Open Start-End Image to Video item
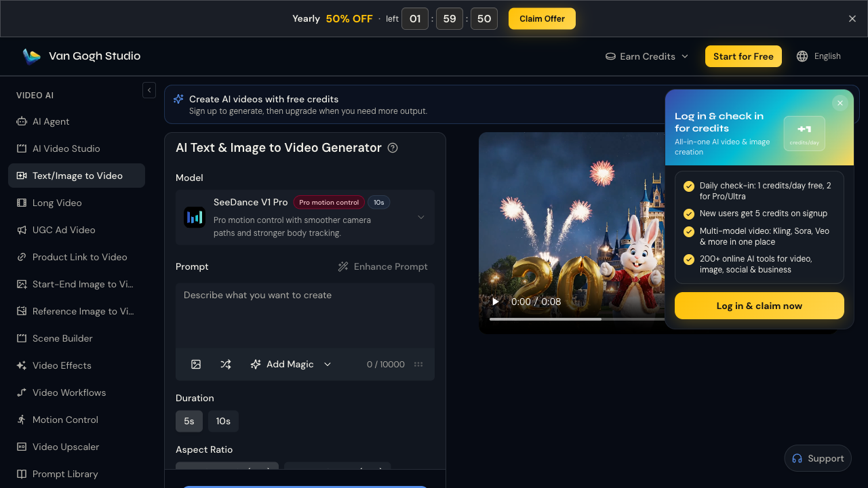Viewport: 868px width, 488px height. point(77,284)
